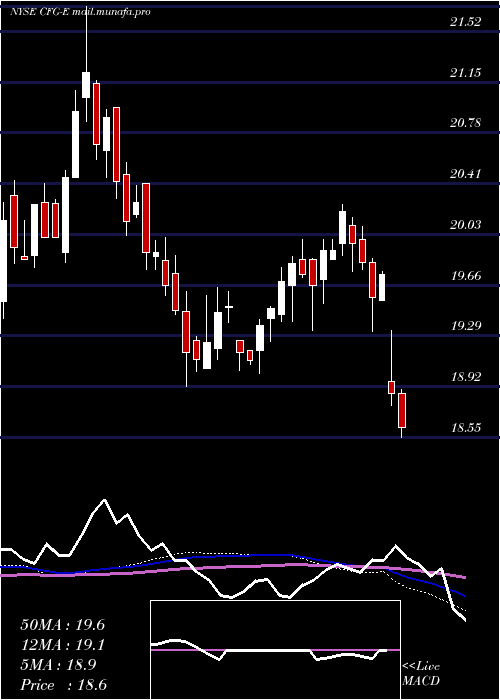Image resolution: width=500 pixels, height=700 pixels.
Task: Click the 20.78 price axis label
Action: (x=466, y=123)
